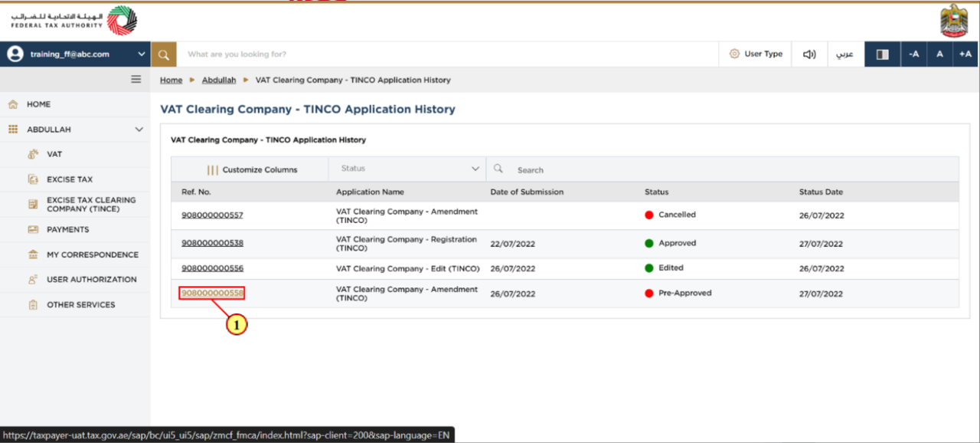Open the Status filter dropdown
Image resolution: width=980 pixels, height=443 pixels.
[407, 169]
